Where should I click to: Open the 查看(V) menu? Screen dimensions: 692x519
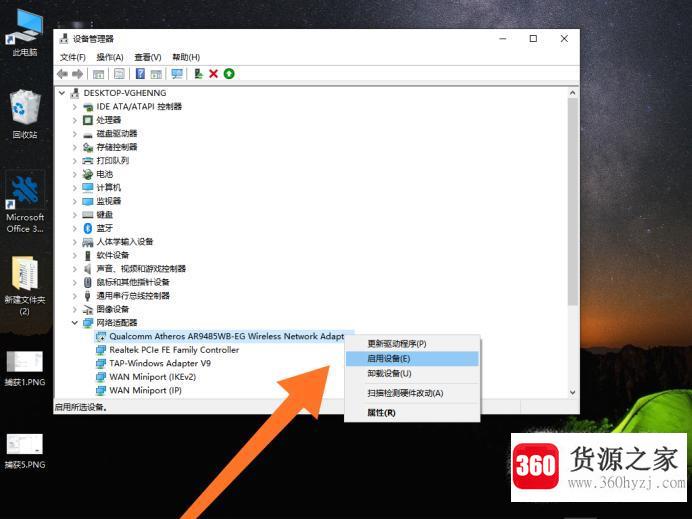pos(147,57)
